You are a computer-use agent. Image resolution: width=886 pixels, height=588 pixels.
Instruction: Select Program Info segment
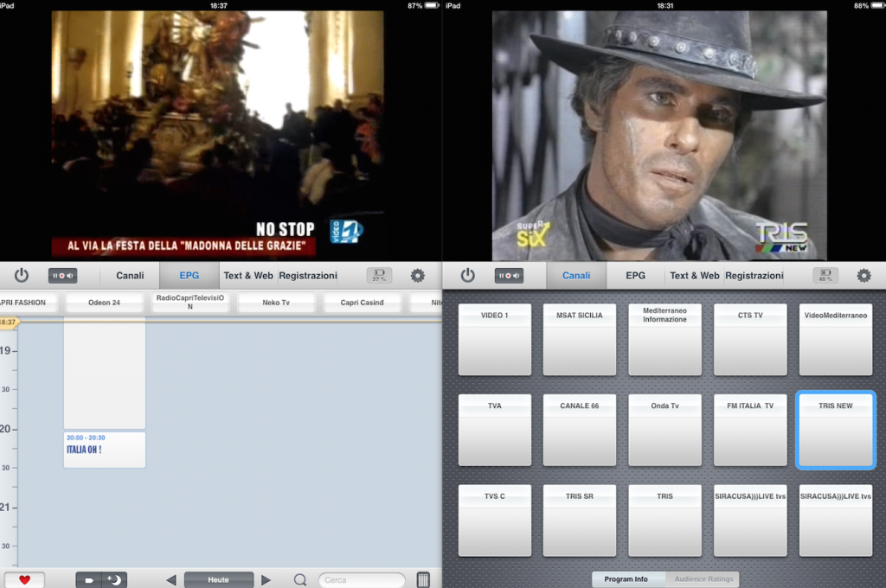(x=626, y=579)
